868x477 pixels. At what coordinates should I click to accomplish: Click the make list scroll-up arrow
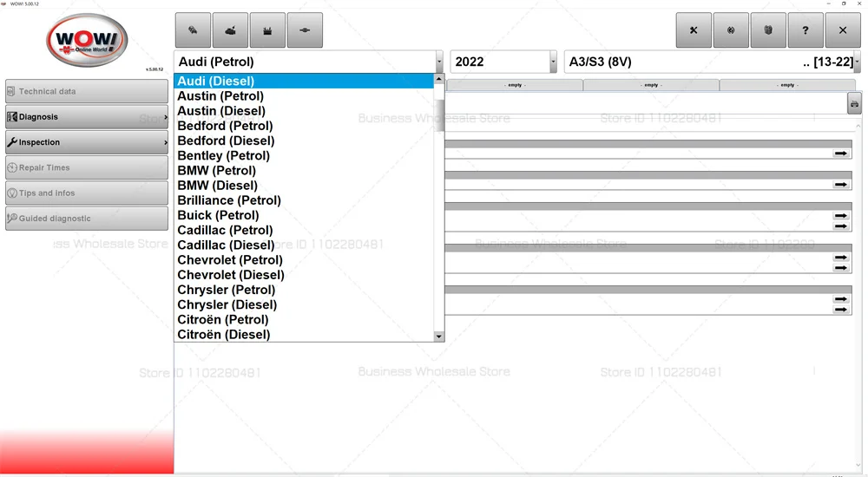[439, 79]
